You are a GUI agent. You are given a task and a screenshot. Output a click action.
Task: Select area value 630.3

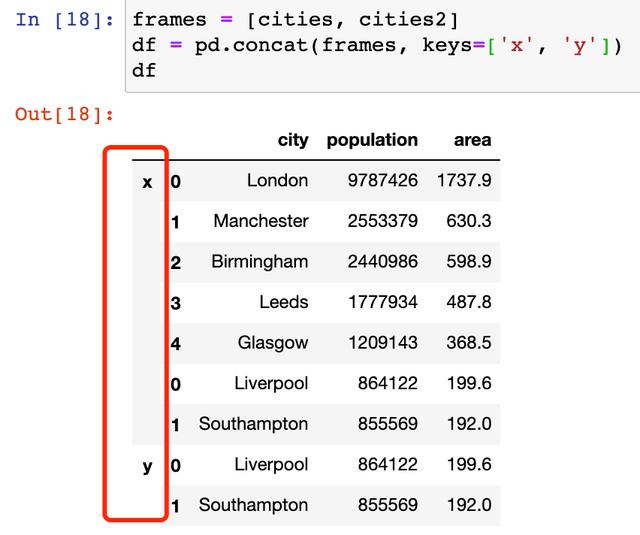(469, 221)
